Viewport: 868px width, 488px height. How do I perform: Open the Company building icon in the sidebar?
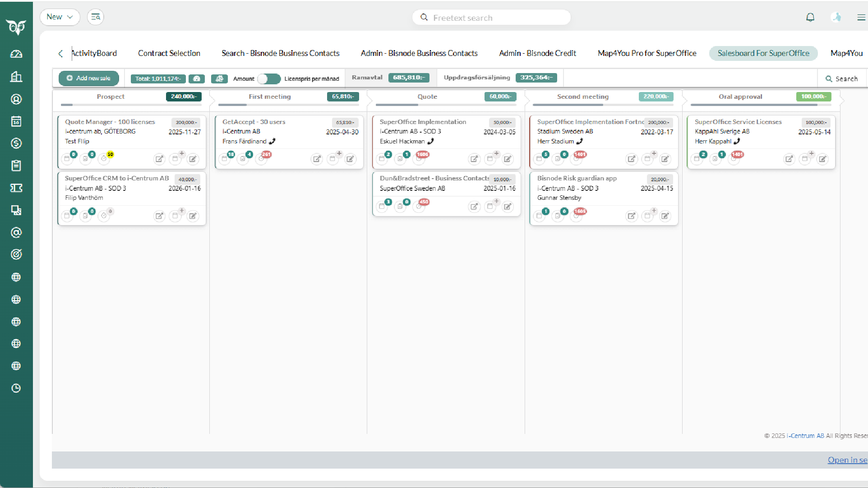[x=16, y=77]
